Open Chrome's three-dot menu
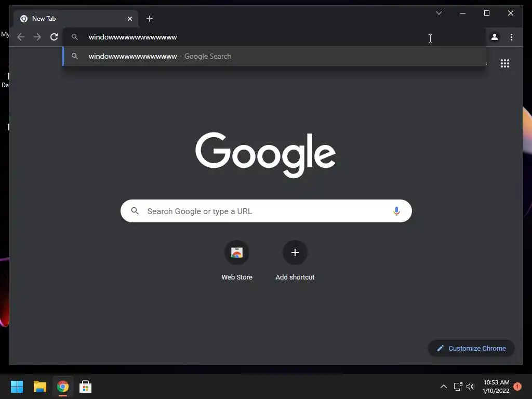Screen dimensions: 532x399 [511, 37]
